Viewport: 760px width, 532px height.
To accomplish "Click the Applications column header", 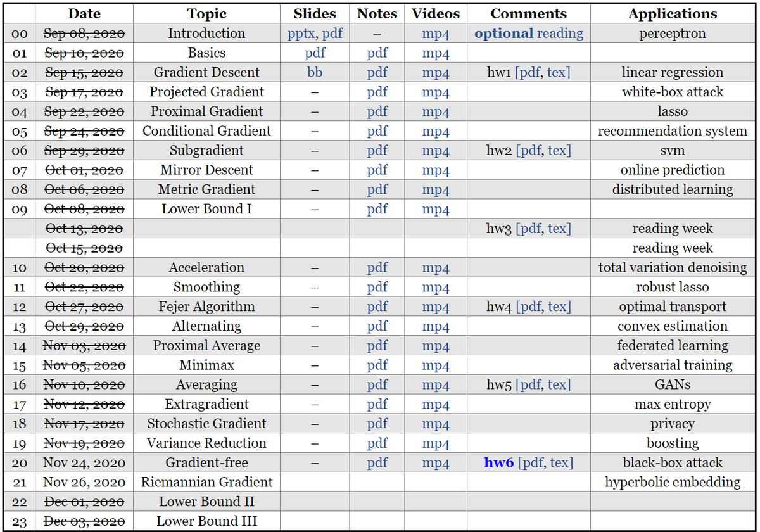I will pyautogui.click(x=673, y=14).
